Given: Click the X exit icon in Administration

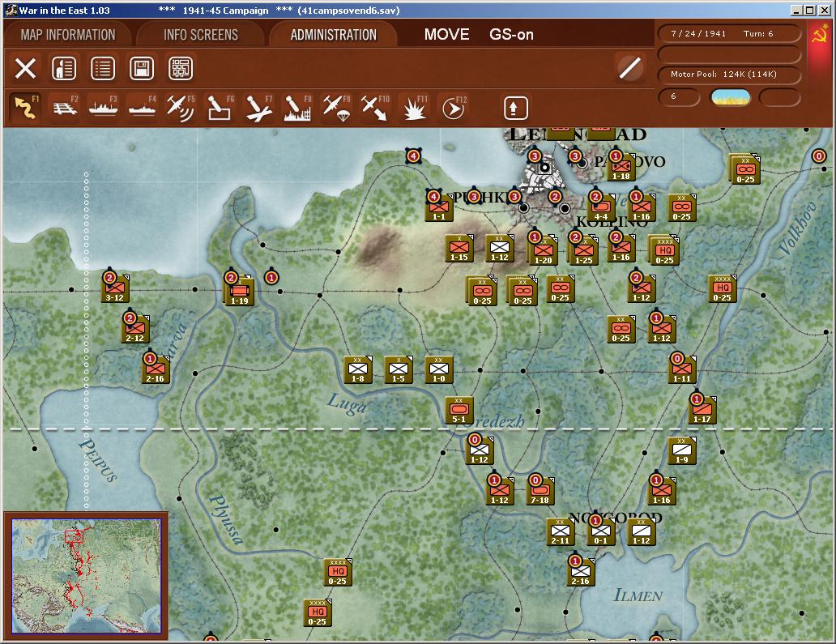Looking at the screenshot, I should [x=25, y=68].
